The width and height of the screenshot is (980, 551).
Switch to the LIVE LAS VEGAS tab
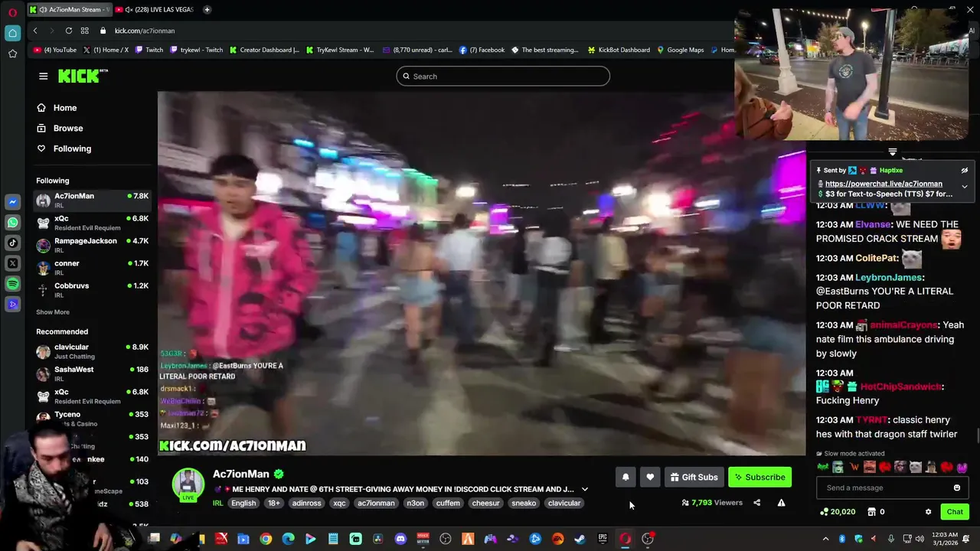[155, 9]
